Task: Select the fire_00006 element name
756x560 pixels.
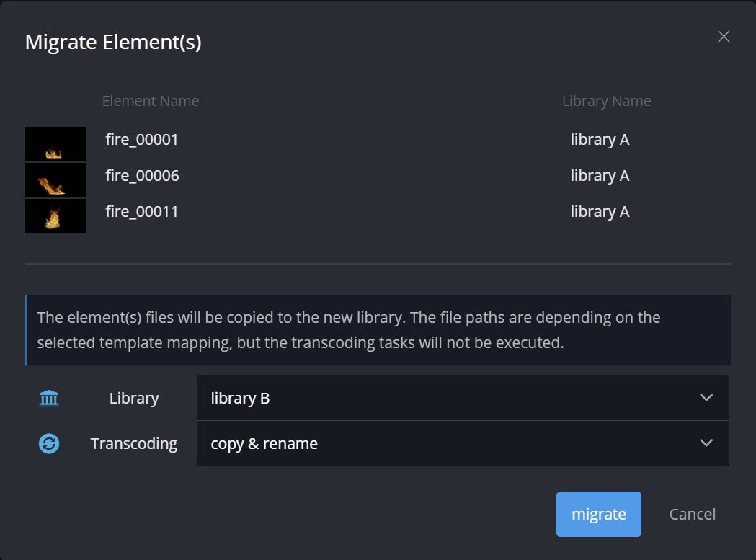Action: (143, 176)
